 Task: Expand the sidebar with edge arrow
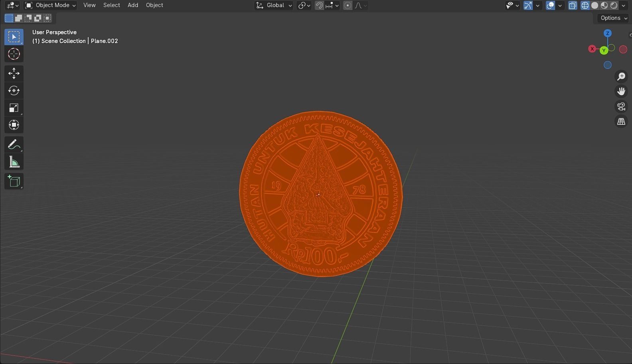(630, 35)
